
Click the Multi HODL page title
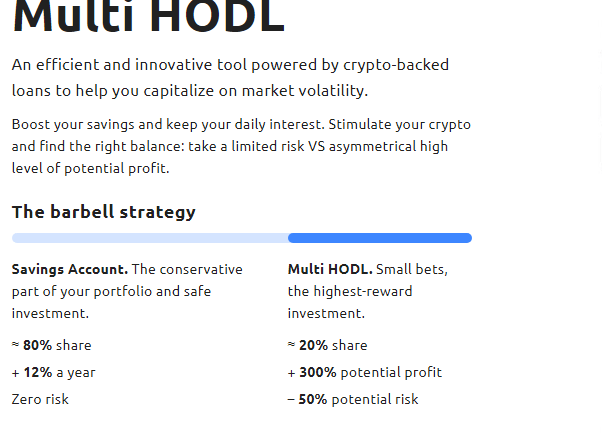tap(149, 16)
